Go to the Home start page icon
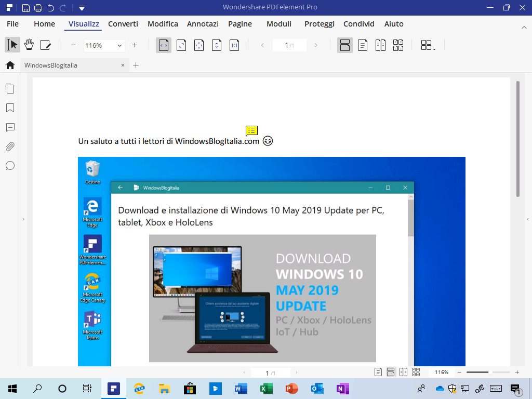532x399 pixels. (x=10, y=65)
